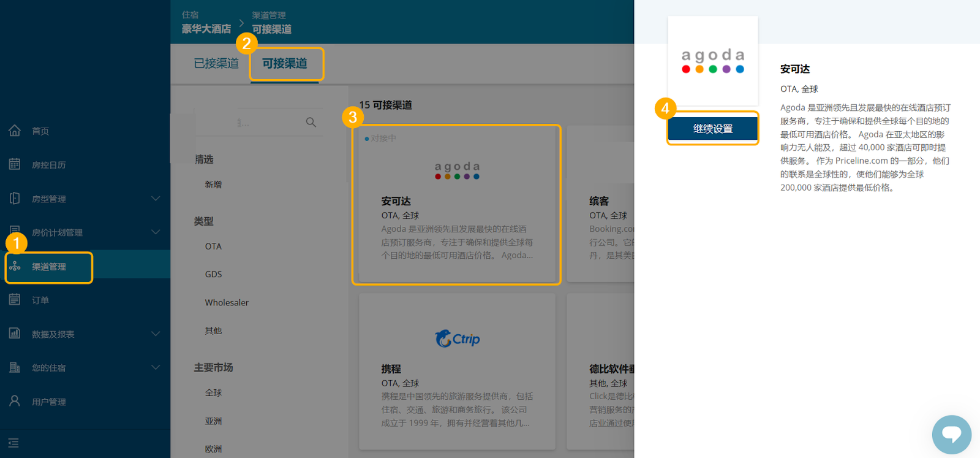The height and width of the screenshot is (458, 980).
Task: Collapse the sidebar with bottom menu icon
Action: 13,443
